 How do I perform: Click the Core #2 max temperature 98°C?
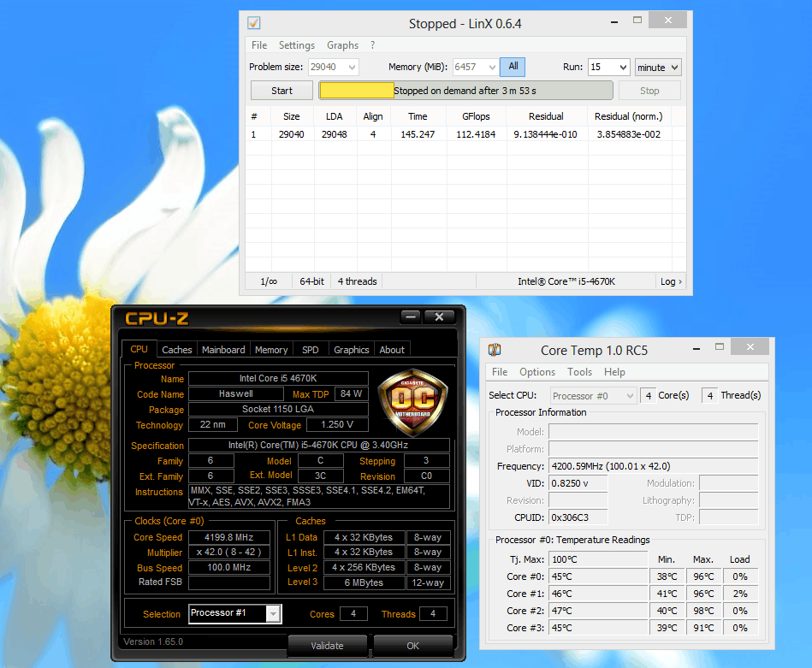tap(703, 611)
